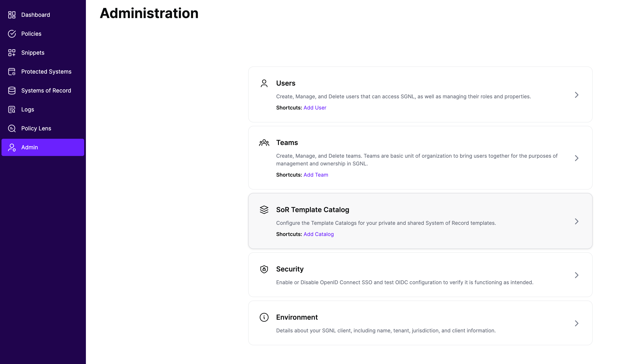623x364 pixels.
Task: Click the Snippets icon in sidebar
Action: [12, 53]
